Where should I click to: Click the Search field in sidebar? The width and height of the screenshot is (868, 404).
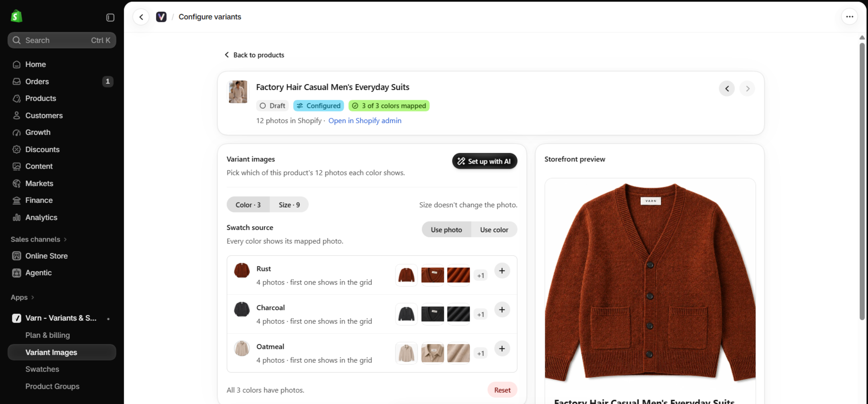tap(62, 40)
